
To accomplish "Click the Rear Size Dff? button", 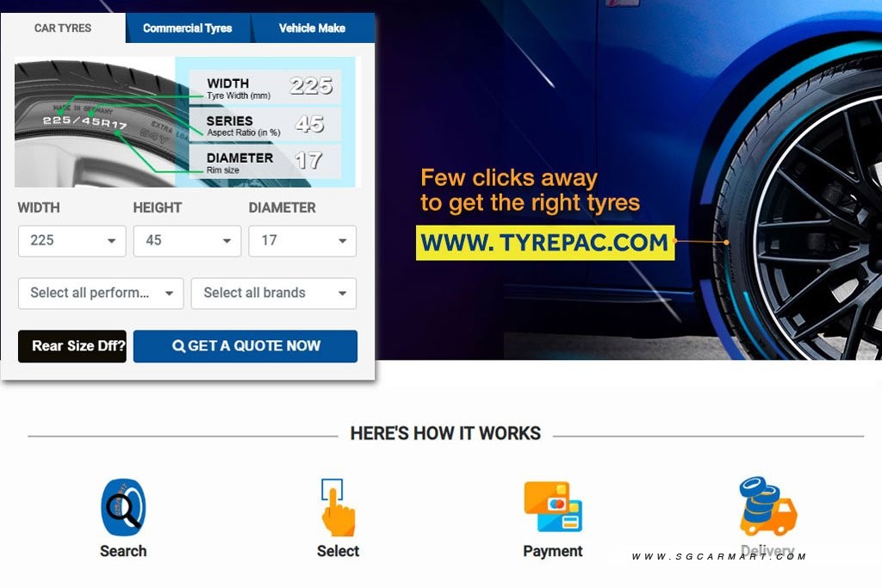I will (71, 346).
